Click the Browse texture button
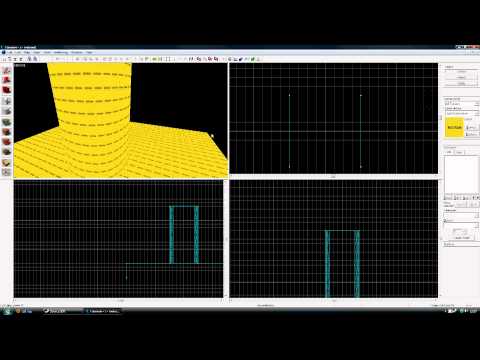This screenshot has height=360, width=480. [472, 128]
